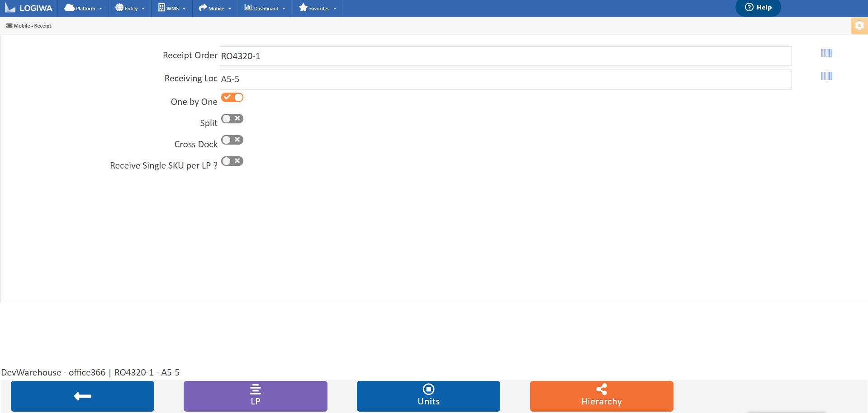Open the WMS menu

172,8
